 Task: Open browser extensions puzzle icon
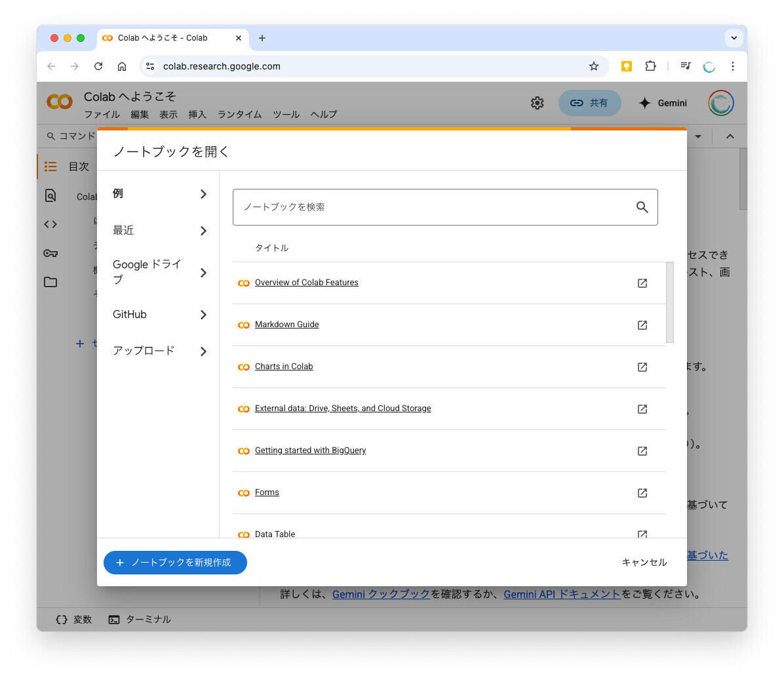[650, 66]
